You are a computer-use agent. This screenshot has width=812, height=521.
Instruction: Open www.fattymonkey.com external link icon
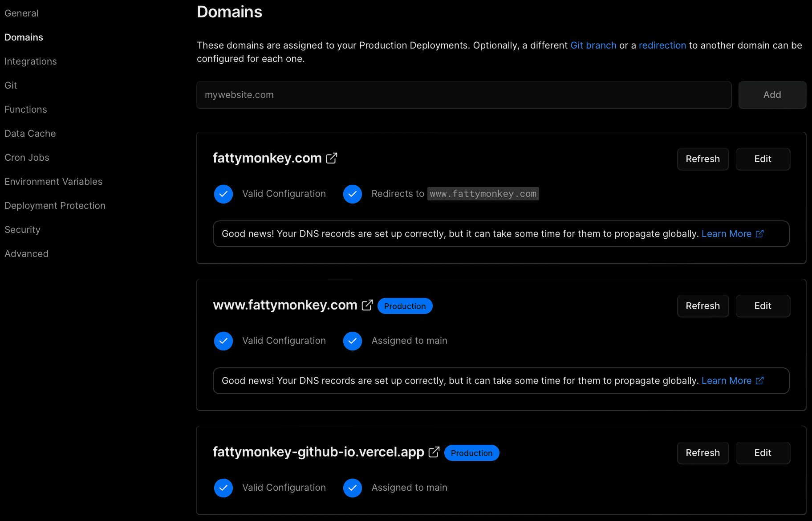tap(367, 305)
